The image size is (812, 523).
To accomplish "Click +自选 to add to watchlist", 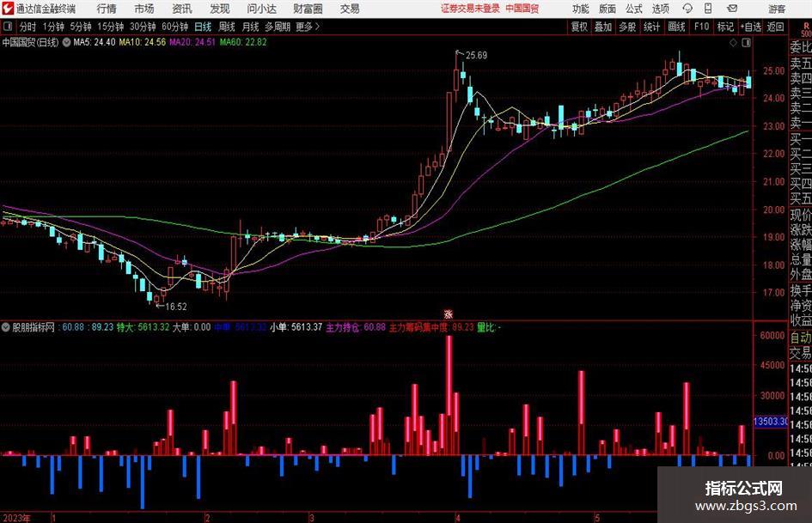I will pos(750,27).
